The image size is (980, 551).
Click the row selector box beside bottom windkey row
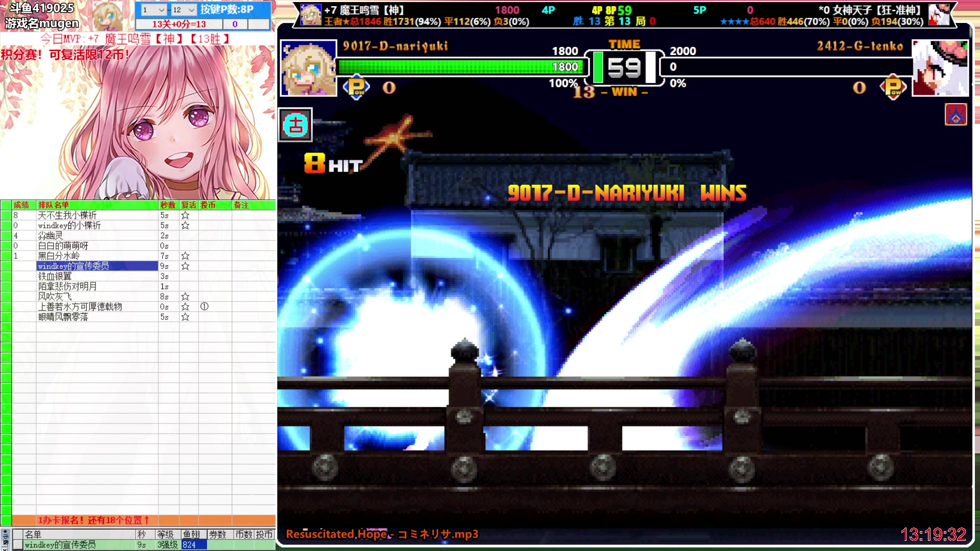pyautogui.click(x=17, y=545)
